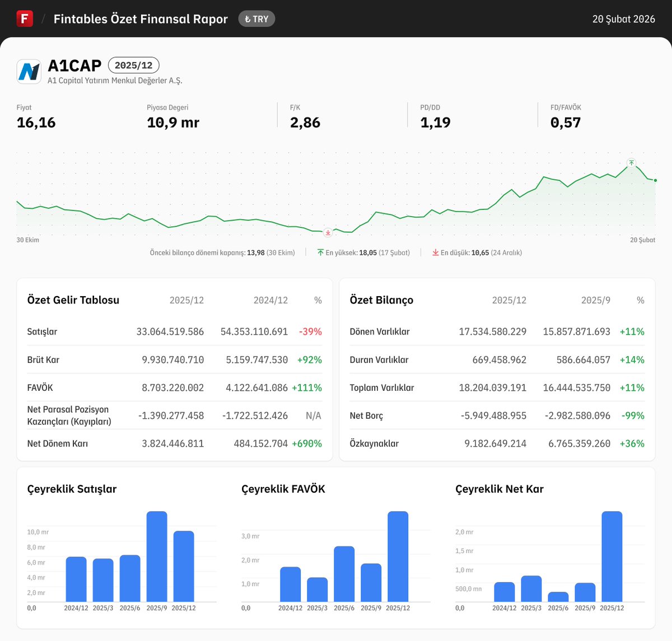Click the Fintables Özet Finansal Rapor title
The height and width of the screenshot is (641, 672).
pos(140,18)
